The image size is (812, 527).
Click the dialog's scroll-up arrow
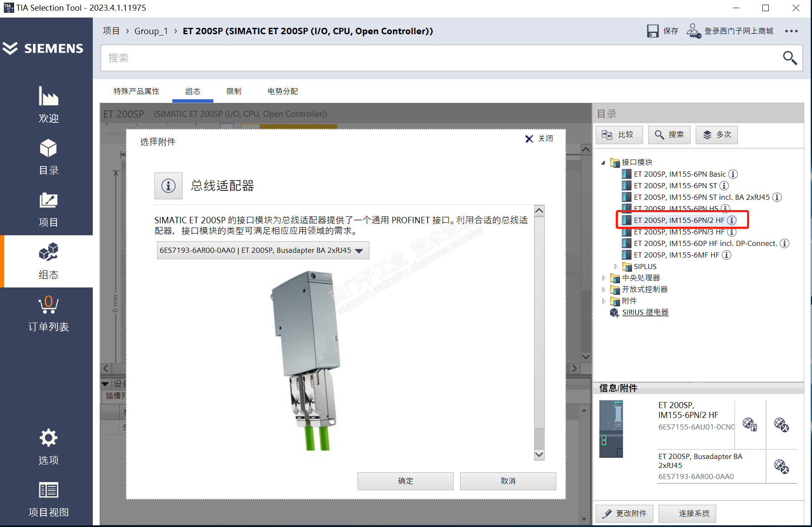click(x=539, y=210)
